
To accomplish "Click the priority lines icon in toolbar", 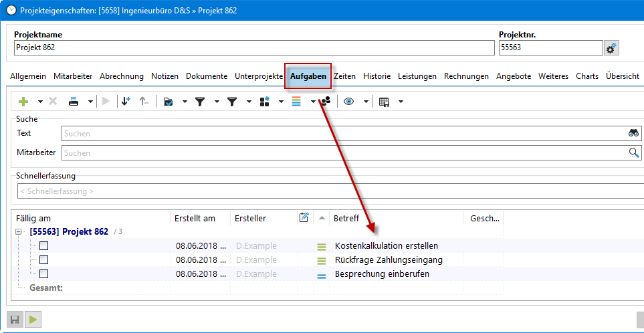I will 296,102.
